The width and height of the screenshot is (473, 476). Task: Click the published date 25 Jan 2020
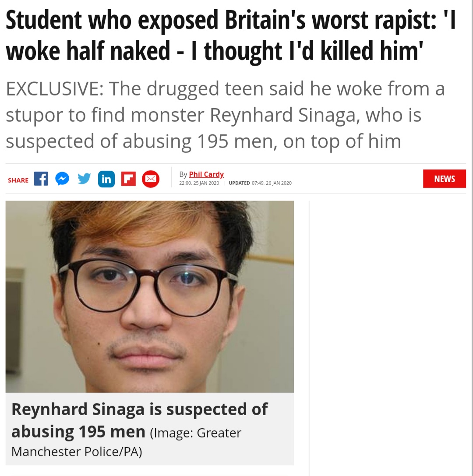click(x=199, y=183)
